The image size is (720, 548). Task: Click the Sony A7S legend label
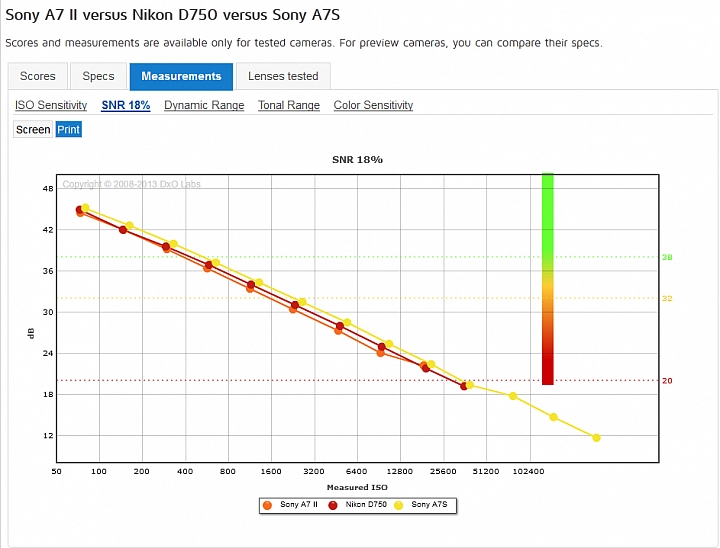point(429,504)
